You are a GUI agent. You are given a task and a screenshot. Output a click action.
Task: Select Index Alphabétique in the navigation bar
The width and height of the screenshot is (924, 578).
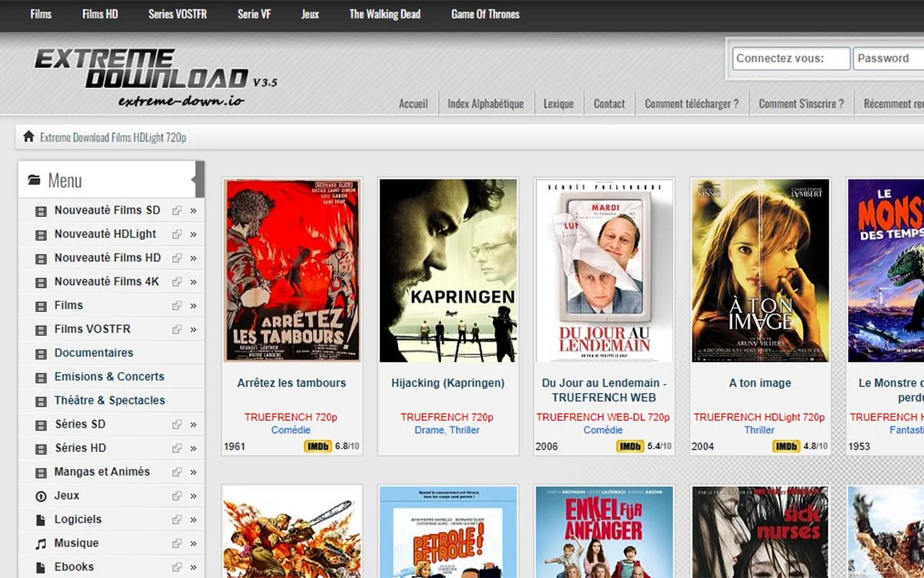pyautogui.click(x=485, y=103)
